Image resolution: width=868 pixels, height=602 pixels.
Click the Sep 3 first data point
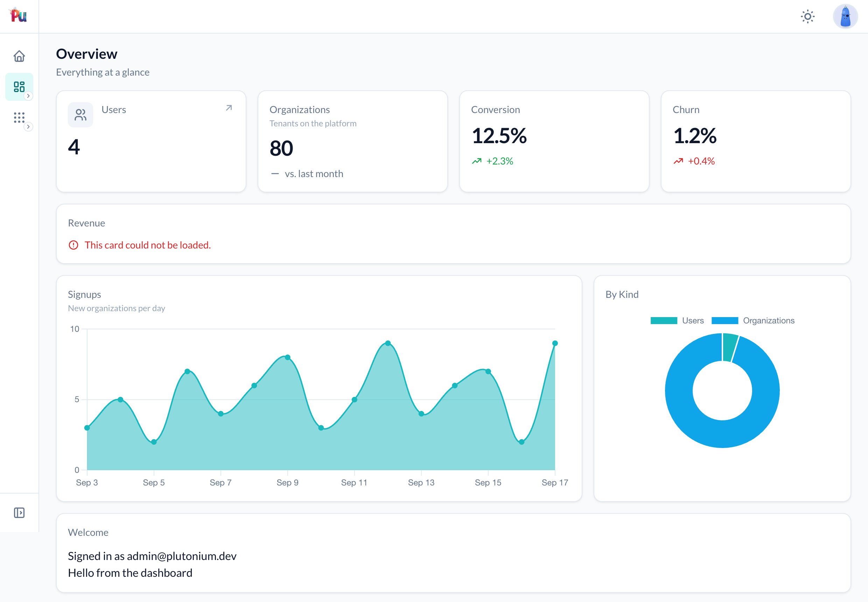[87, 428]
